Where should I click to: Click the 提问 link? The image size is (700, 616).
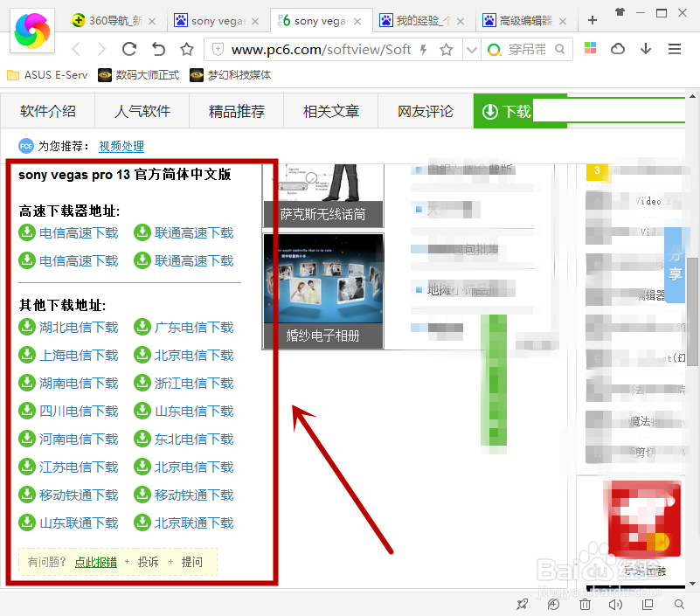click(191, 562)
